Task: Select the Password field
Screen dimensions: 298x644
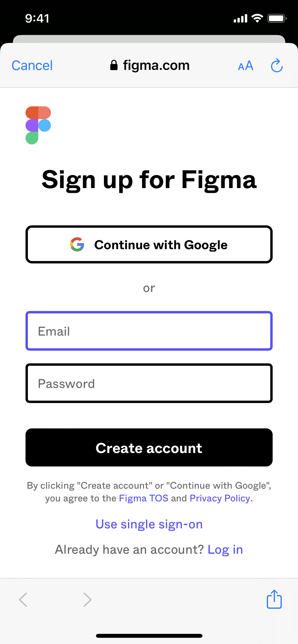Action: pyautogui.click(x=149, y=383)
